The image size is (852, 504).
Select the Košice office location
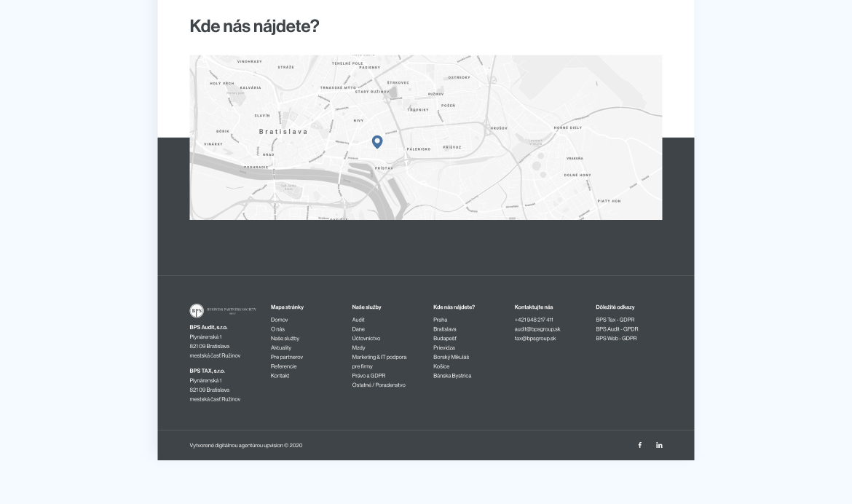(441, 366)
